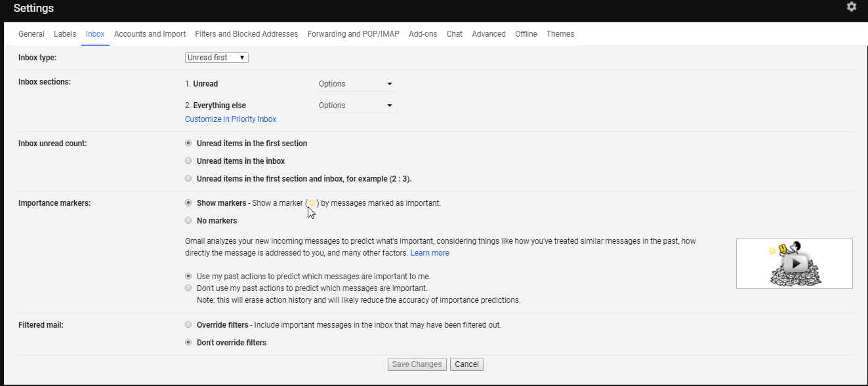Viewport: 868px width, 386px height.
Task: Open the Forwarding and POP/IMAP tab
Action: tap(354, 34)
